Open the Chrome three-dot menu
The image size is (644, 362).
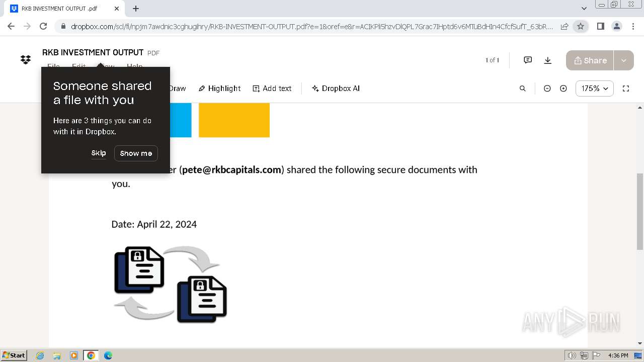pos(632,26)
